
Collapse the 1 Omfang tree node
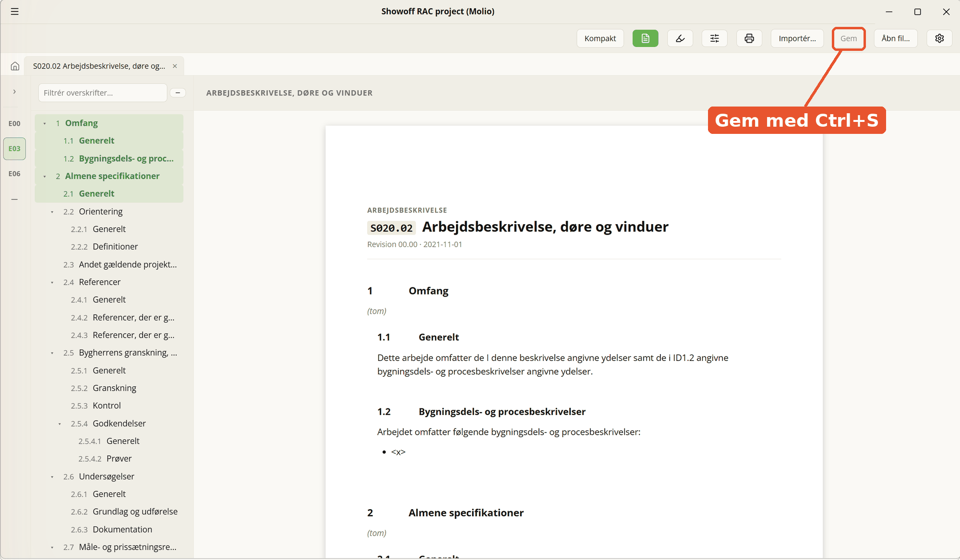click(x=45, y=123)
